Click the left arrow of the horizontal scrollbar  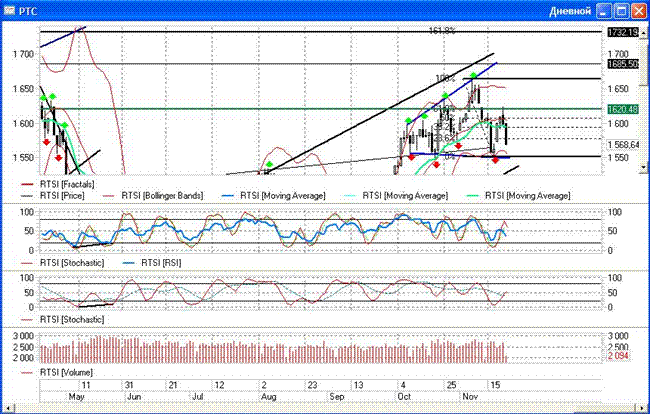click(x=7, y=409)
